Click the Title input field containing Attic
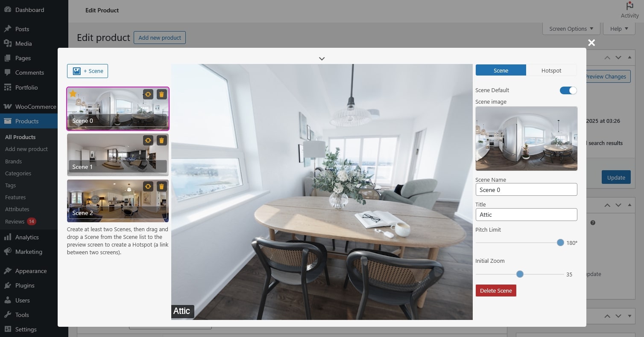This screenshot has height=337, width=644. (526, 215)
